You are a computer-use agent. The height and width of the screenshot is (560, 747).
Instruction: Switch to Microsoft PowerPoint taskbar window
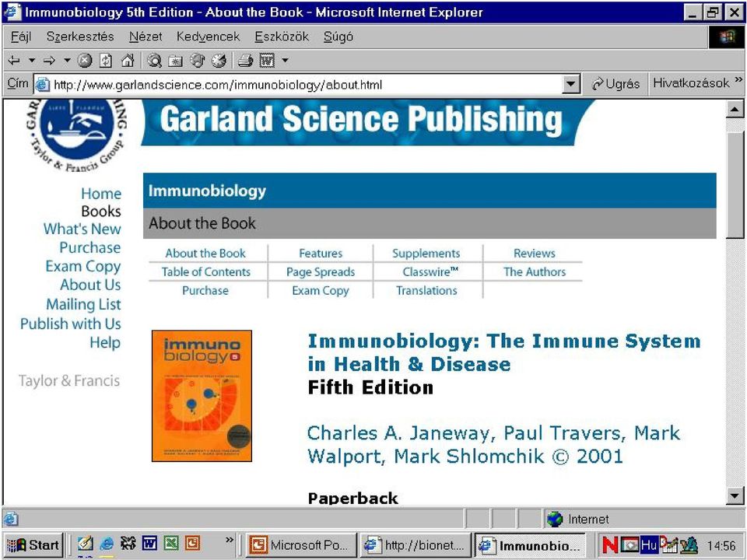tap(301, 544)
